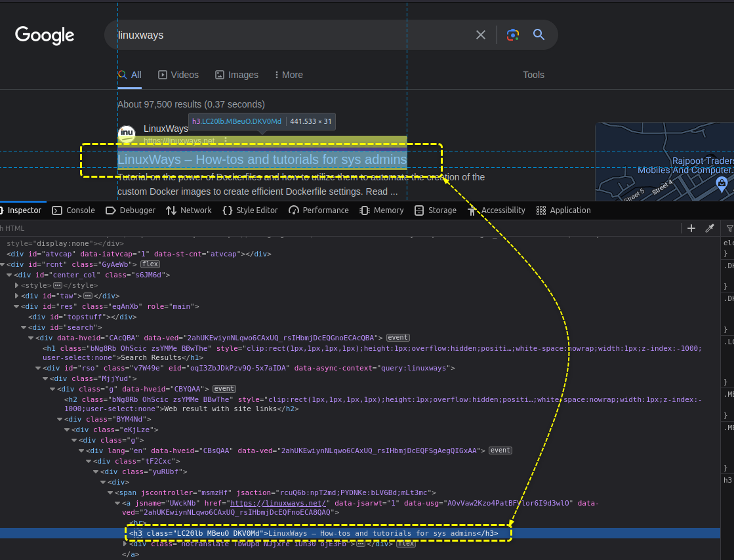Expand ellipsis badge inside style element
The height and width of the screenshot is (560, 734).
pos(58,285)
